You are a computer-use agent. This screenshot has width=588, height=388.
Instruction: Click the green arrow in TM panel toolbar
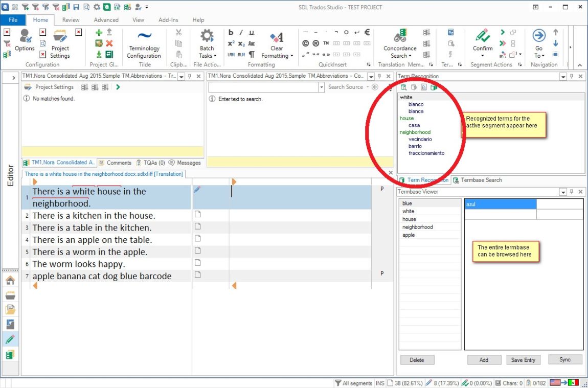pyautogui.click(x=118, y=87)
